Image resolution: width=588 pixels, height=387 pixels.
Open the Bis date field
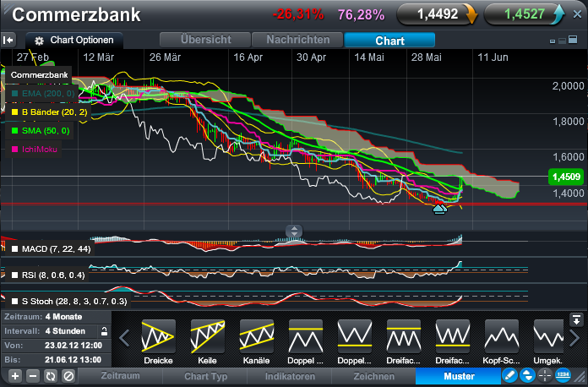57,360
